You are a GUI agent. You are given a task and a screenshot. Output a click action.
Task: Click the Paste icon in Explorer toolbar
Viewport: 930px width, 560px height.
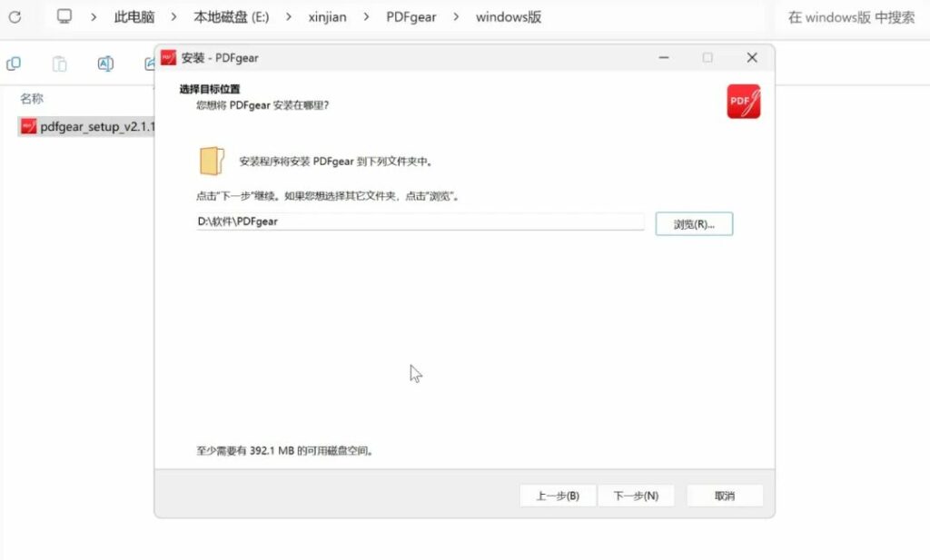[x=59, y=64]
